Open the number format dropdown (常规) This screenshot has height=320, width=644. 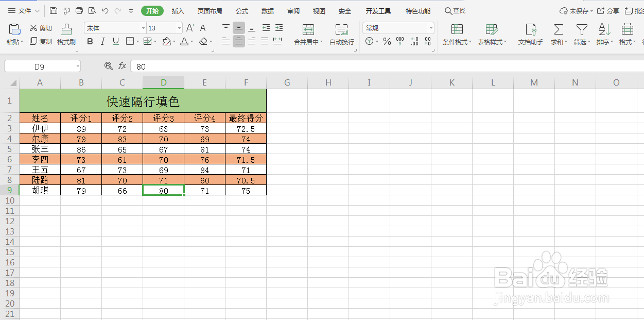point(431,28)
